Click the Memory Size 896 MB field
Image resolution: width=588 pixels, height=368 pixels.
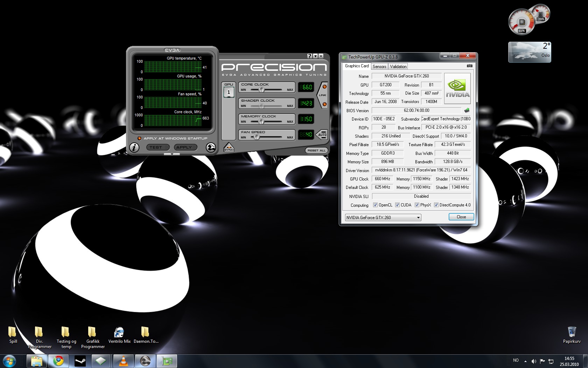tap(387, 162)
